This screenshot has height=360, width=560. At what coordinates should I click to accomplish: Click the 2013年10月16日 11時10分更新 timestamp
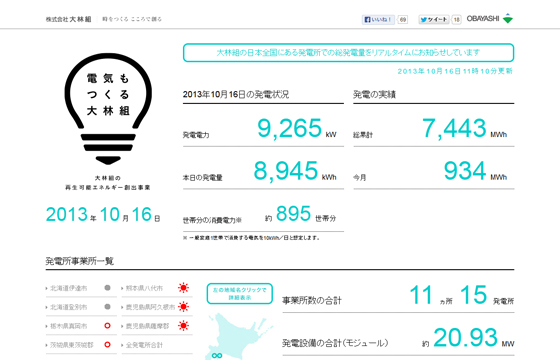[x=455, y=71]
